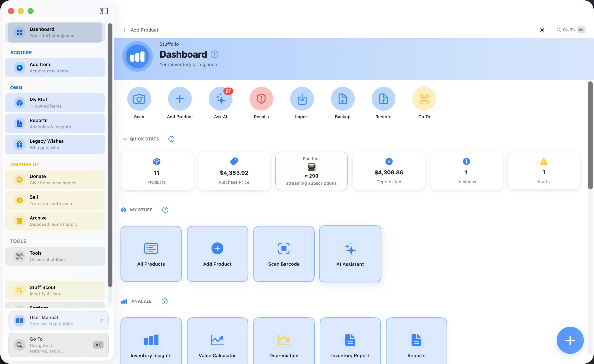Toggle the sidebar visibility button
The width and height of the screenshot is (594, 364).
click(104, 11)
